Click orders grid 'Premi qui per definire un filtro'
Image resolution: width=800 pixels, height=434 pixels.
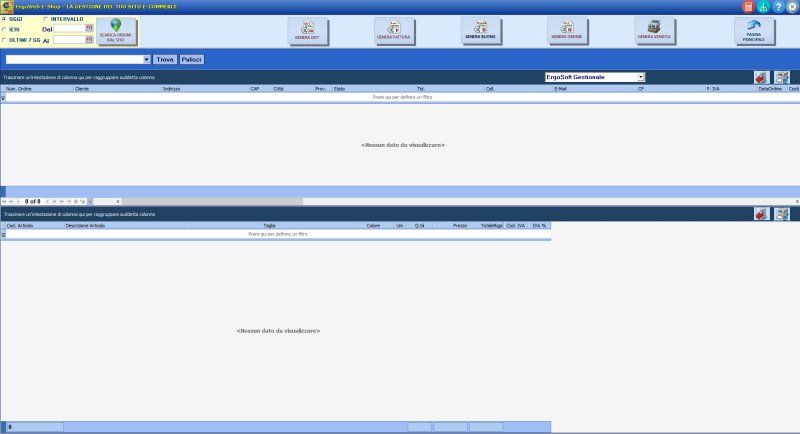402,97
